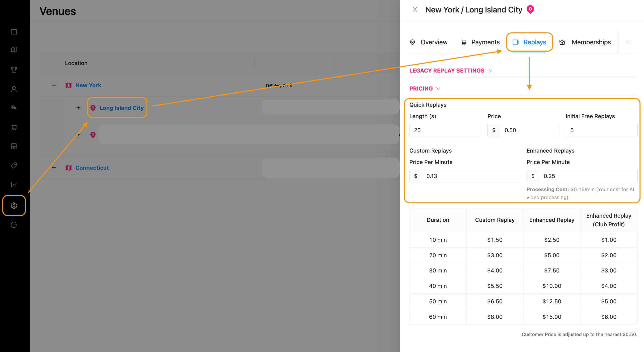The height and width of the screenshot is (352, 644).
Task: Click the Connecticut venue link
Action: point(92,168)
